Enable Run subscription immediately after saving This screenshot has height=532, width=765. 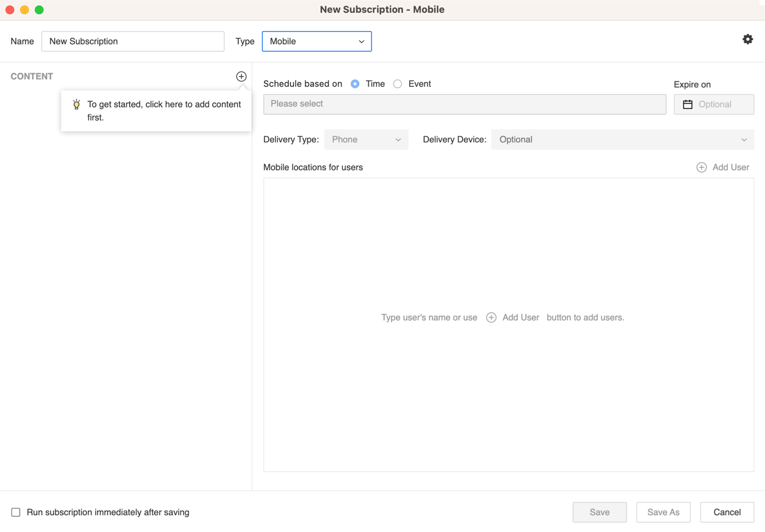coord(16,512)
